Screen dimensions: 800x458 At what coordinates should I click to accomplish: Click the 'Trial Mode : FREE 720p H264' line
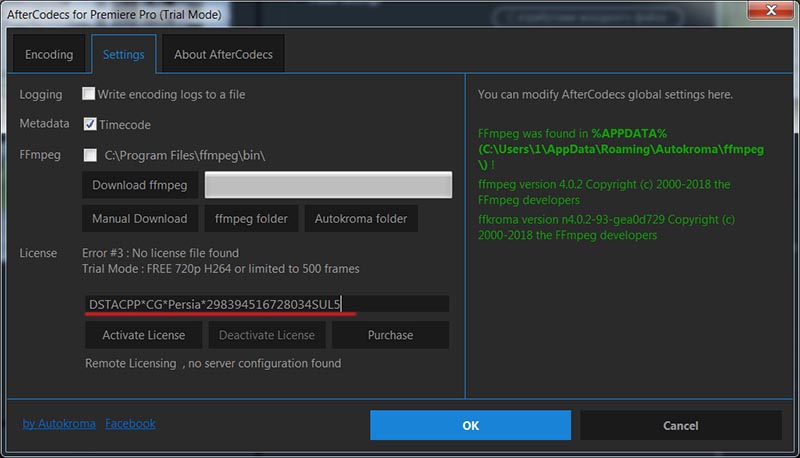point(220,269)
